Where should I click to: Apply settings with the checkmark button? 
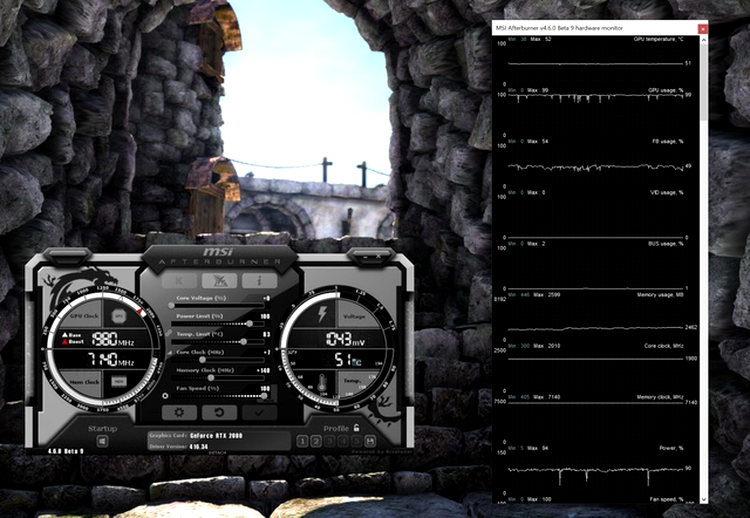(259, 412)
